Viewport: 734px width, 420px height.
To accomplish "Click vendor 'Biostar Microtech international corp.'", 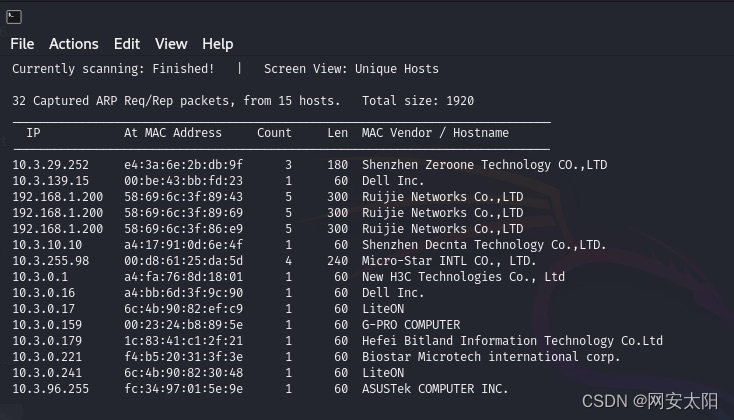I will click(491, 356).
